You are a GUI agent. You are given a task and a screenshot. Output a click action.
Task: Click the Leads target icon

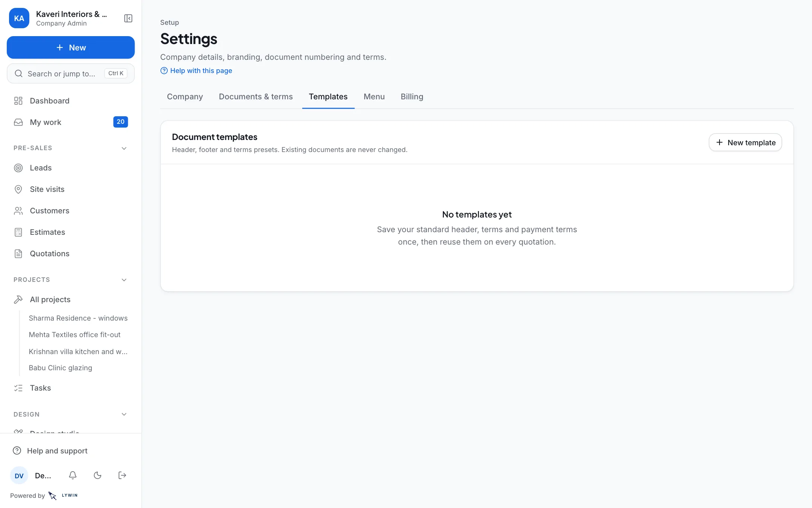tap(18, 168)
